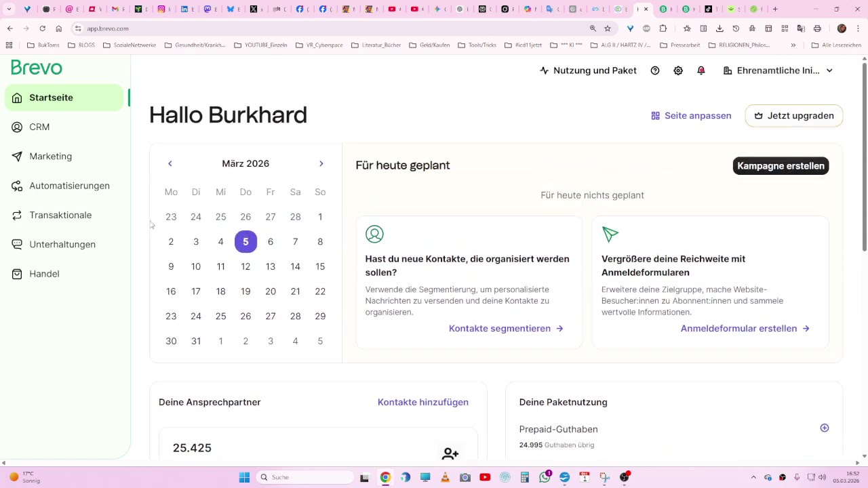This screenshot has width=868, height=488.
Task: Open Alle Lesezeichen folder
Action: [x=836, y=45]
